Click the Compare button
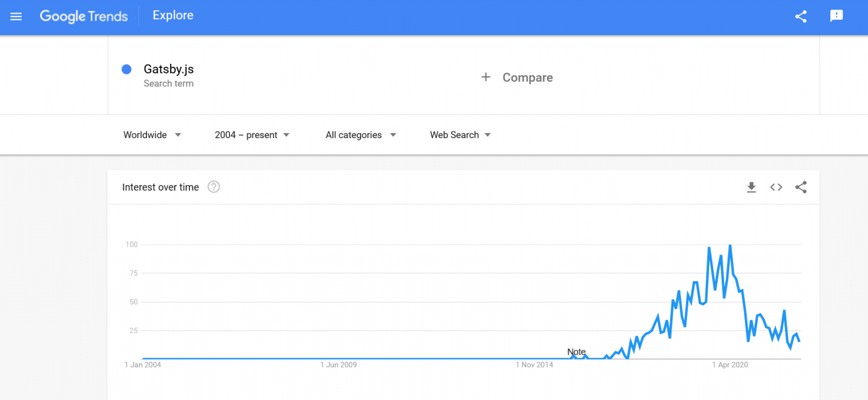This screenshot has width=868, height=400. pyautogui.click(x=527, y=78)
